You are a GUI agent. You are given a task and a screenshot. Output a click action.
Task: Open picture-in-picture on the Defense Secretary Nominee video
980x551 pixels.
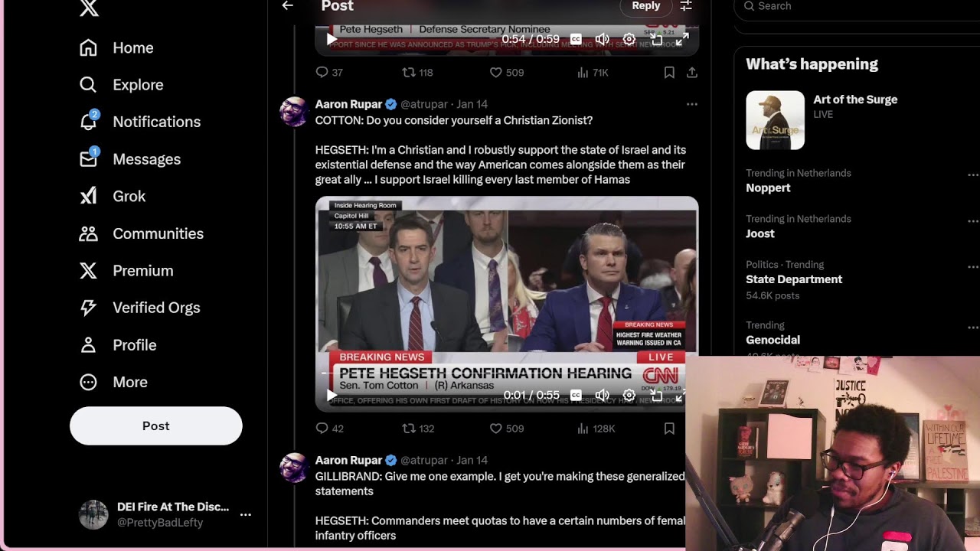pyautogui.click(x=656, y=39)
